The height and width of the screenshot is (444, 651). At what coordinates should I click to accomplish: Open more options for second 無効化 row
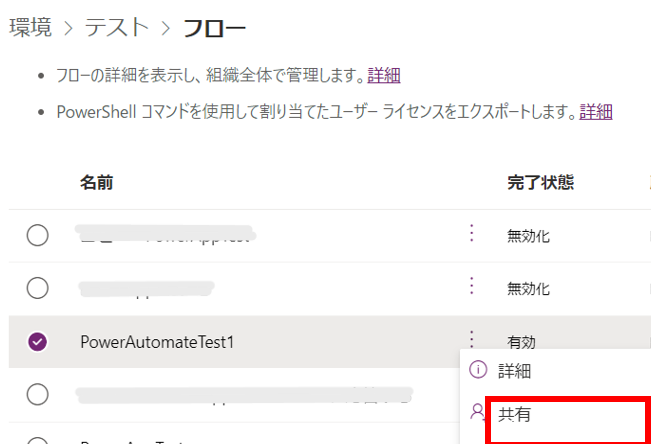tap(471, 286)
